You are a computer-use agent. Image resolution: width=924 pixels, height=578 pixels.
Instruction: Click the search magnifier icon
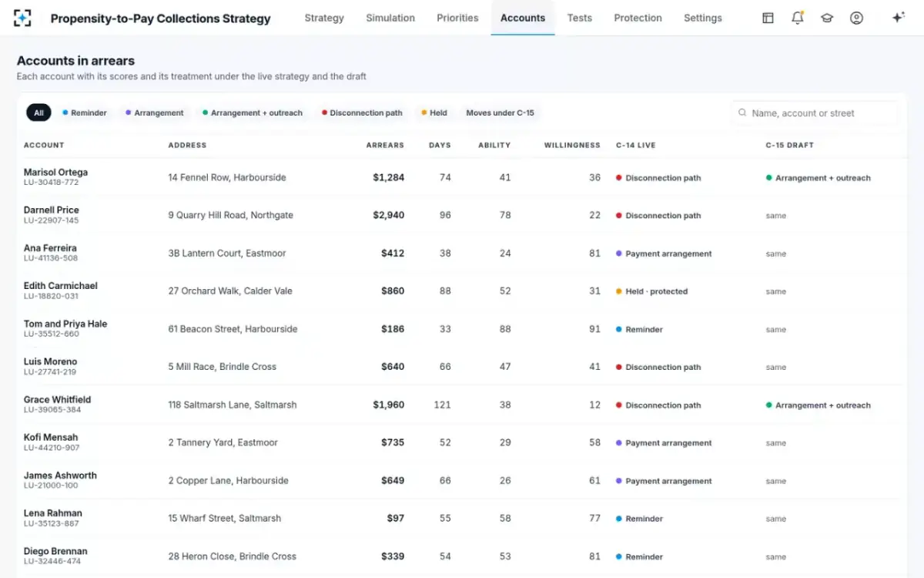tap(742, 113)
